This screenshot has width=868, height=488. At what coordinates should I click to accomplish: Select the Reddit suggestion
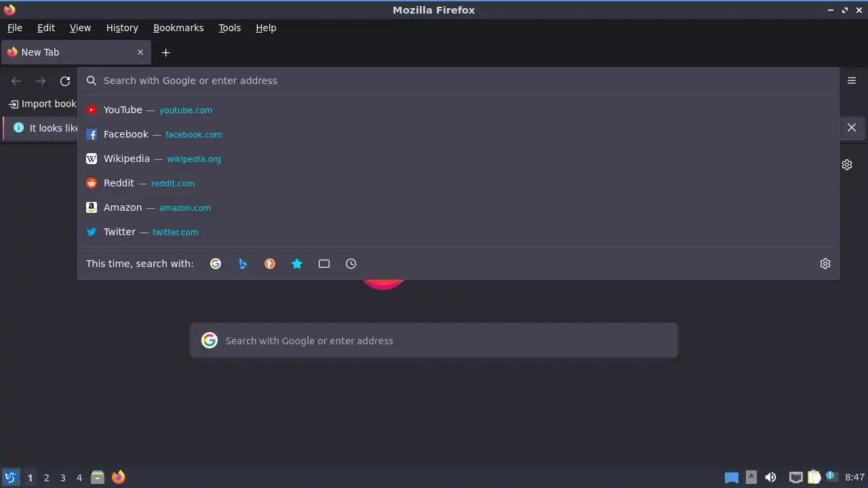(458, 183)
